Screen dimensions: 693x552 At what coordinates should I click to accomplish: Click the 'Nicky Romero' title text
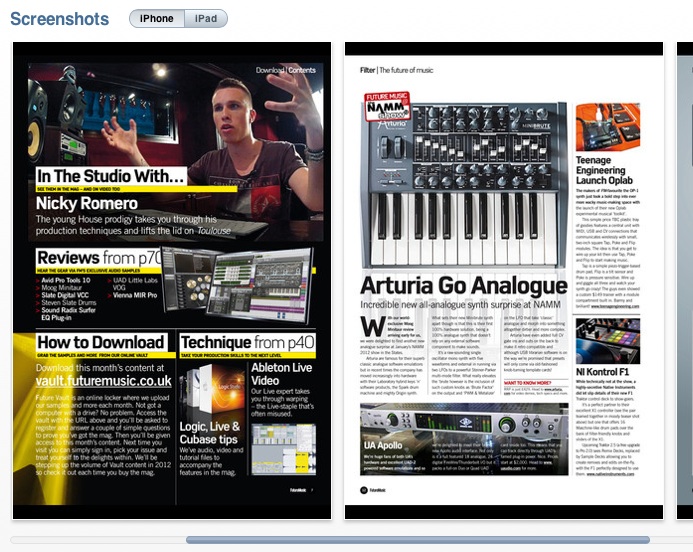[x=87, y=203]
